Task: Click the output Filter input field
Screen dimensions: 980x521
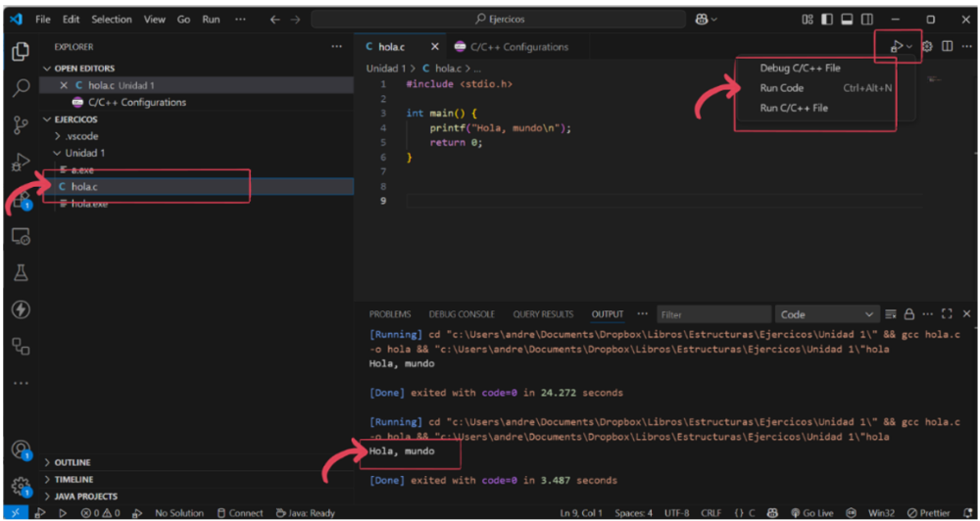Action: point(712,314)
